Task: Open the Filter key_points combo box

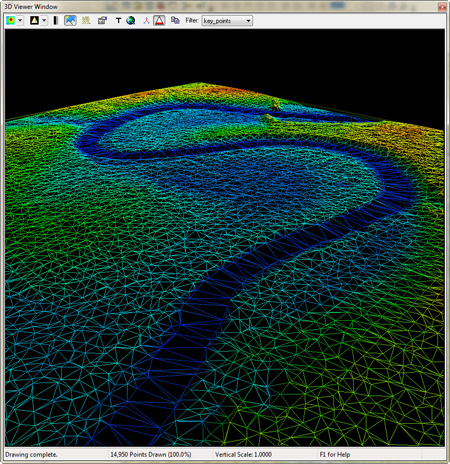Action: coord(227,21)
